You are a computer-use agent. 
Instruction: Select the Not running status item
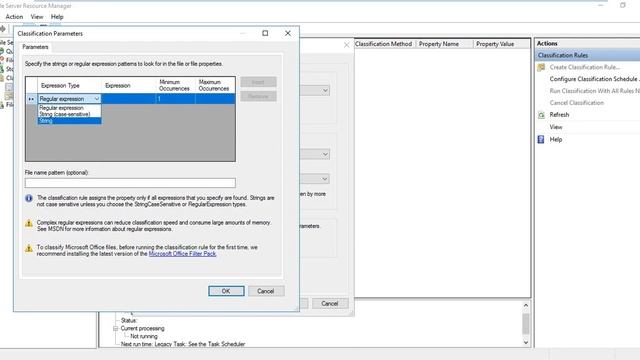pyautogui.click(x=144, y=336)
